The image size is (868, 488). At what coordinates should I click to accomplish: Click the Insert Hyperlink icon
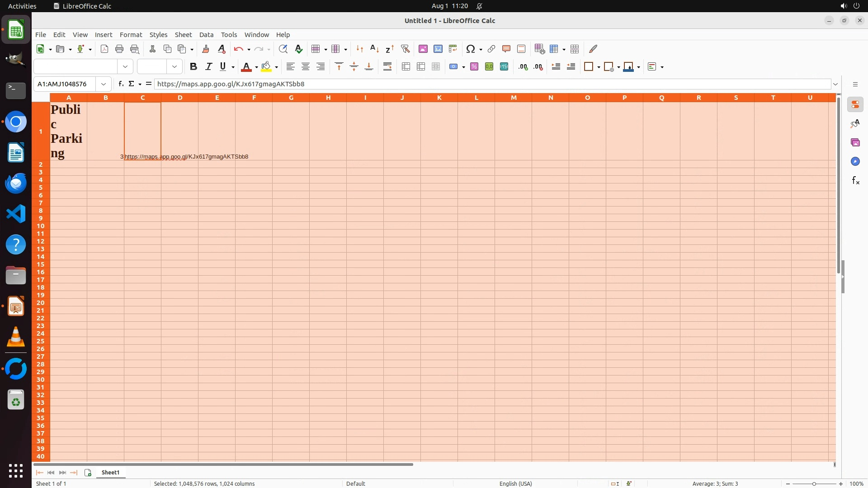coord(491,49)
